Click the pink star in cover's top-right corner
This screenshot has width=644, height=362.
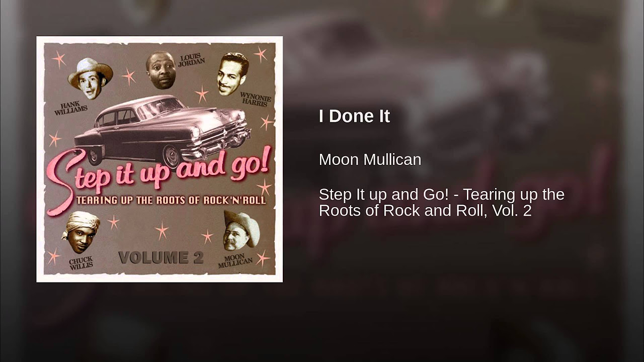[260, 54]
